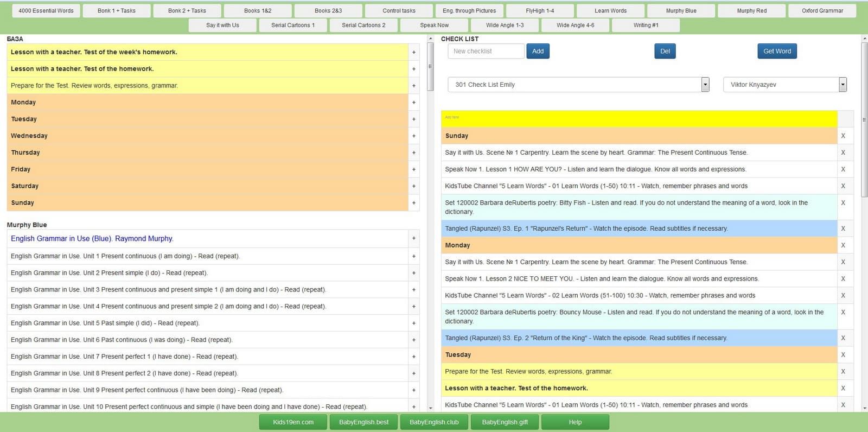Viewport: 868px width, 432px height.
Task: Add 'Unit 8 Present perfect 2' via plus
Action: (413, 373)
